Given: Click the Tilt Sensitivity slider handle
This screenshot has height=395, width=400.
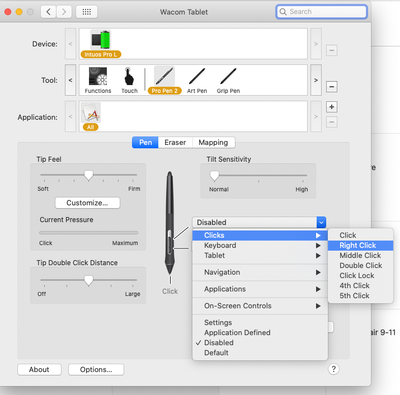Looking at the screenshot, I should 214,176.
